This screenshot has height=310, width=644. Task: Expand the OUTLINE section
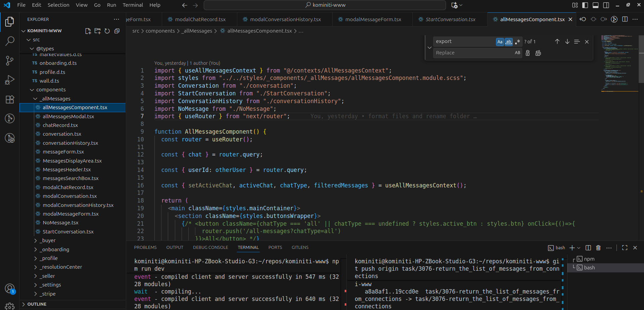(x=37, y=304)
